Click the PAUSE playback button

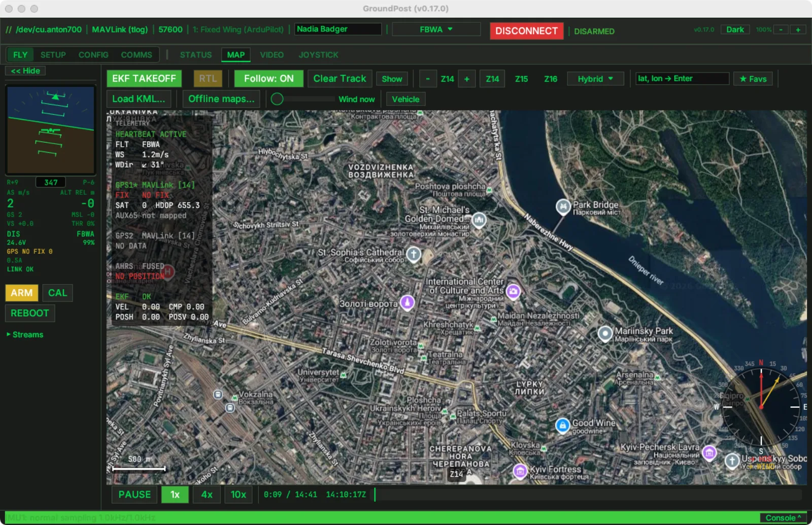(x=134, y=495)
